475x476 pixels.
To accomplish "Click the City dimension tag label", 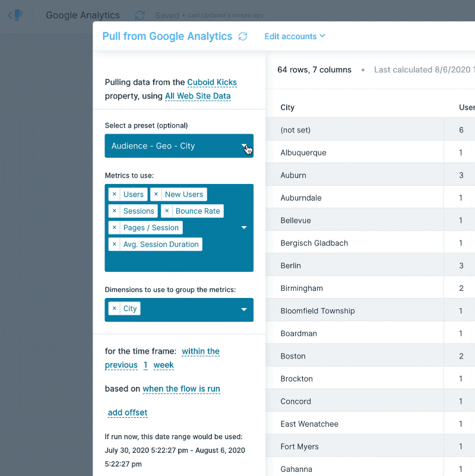I will point(130,309).
